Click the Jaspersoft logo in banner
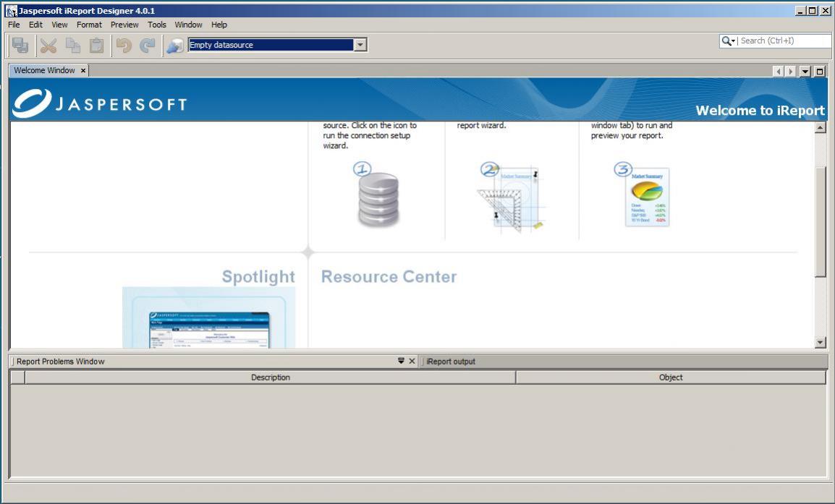 point(100,103)
